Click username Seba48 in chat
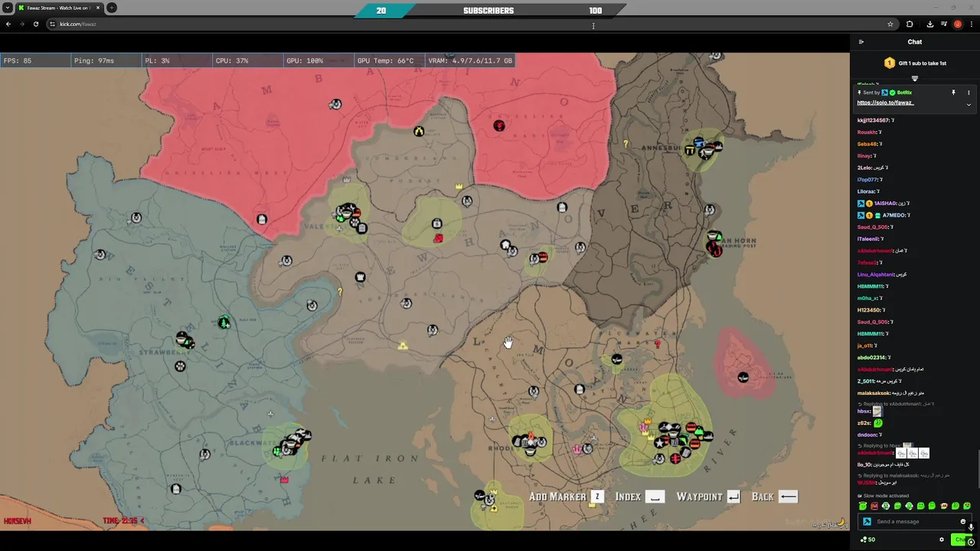 pyautogui.click(x=867, y=144)
